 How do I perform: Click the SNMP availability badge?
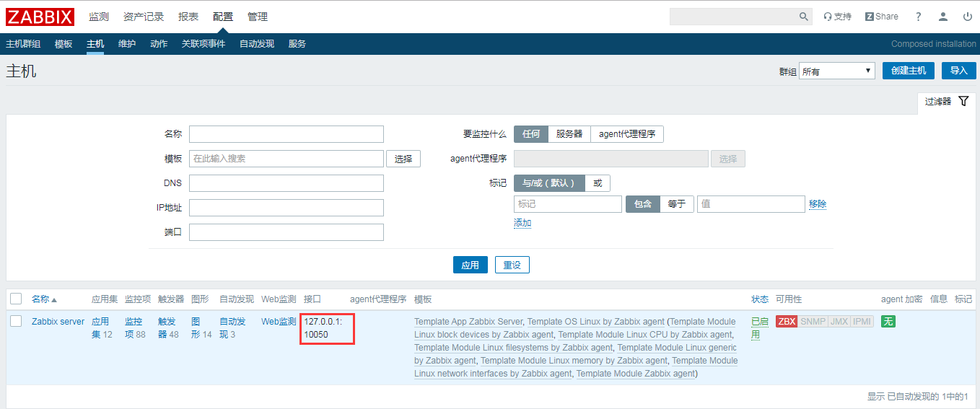coord(813,322)
